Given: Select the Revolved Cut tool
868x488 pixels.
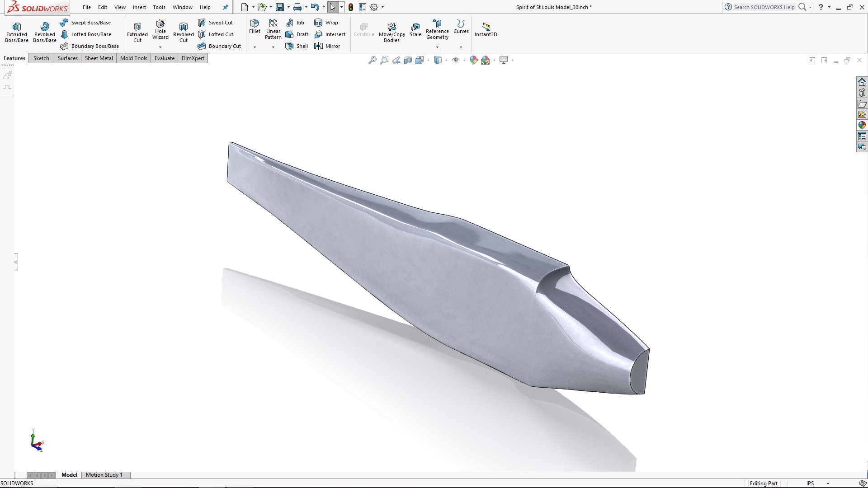Looking at the screenshot, I should click(x=183, y=31).
